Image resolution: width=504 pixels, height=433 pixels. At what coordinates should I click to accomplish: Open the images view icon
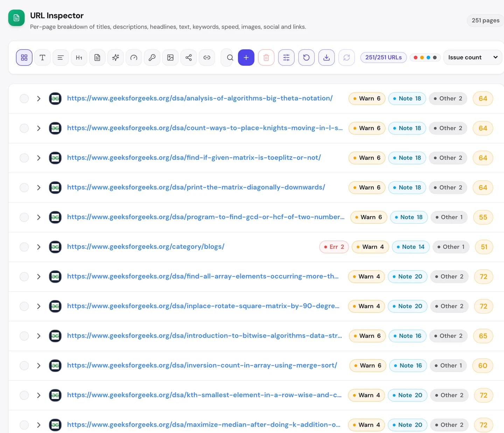coord(170,57)
